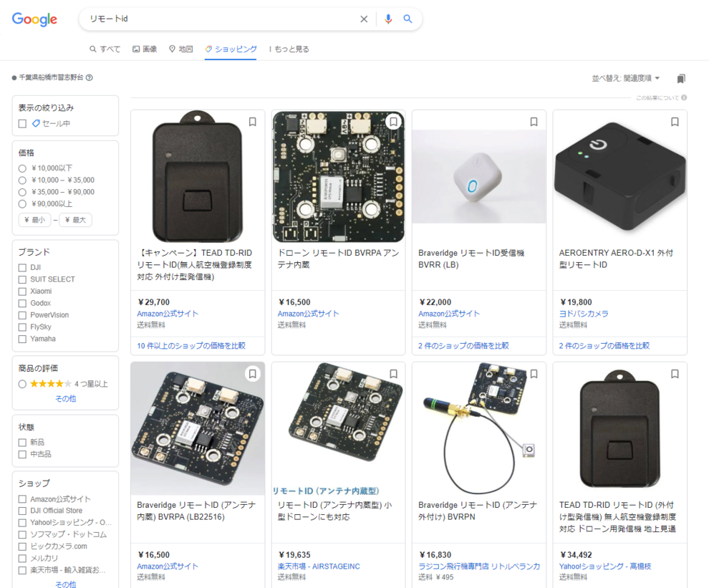Screen dimensions: 709x588
Task: Check the 中古品 condition filter
Action: tap(22, 454)
